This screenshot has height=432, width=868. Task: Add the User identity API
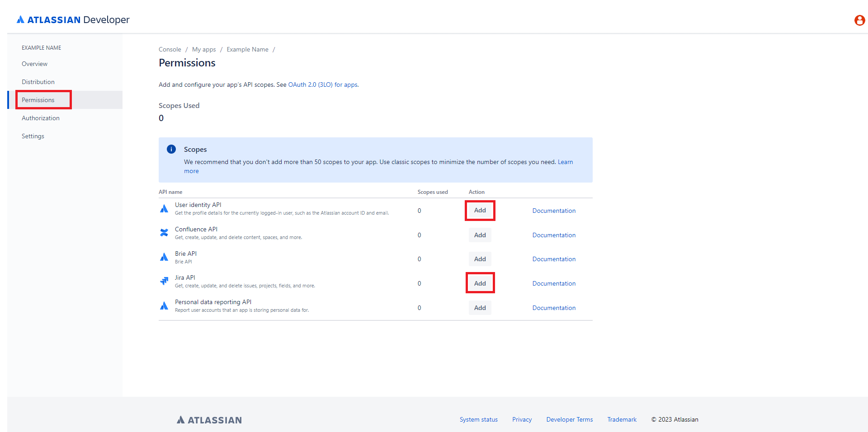click(x=480, y=210)
